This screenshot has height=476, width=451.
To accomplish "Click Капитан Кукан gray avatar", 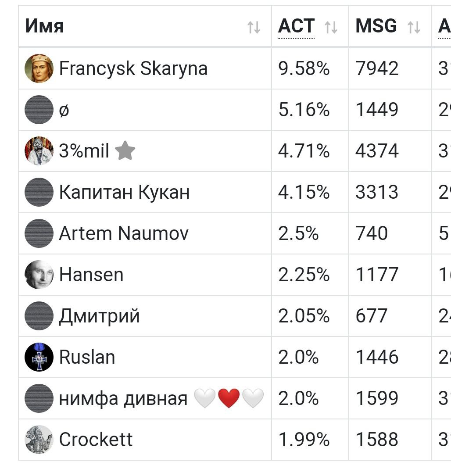I will pos(39,192).
